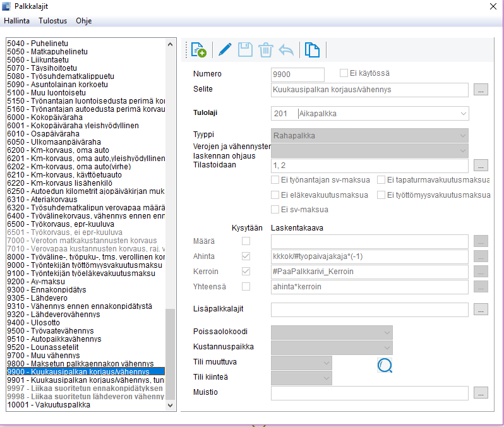This screenshot has height=427, width=504.
Task: Click the ellipsis button next to Selite
Action: click(x=481, y=90)
